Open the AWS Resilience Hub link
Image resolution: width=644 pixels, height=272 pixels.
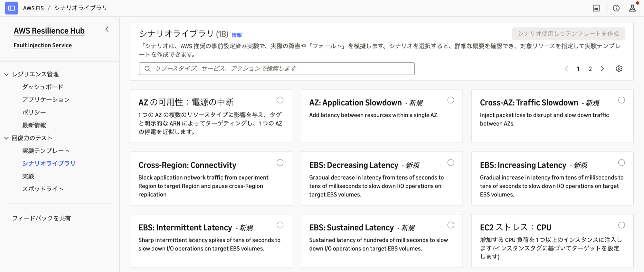(49, 31)
